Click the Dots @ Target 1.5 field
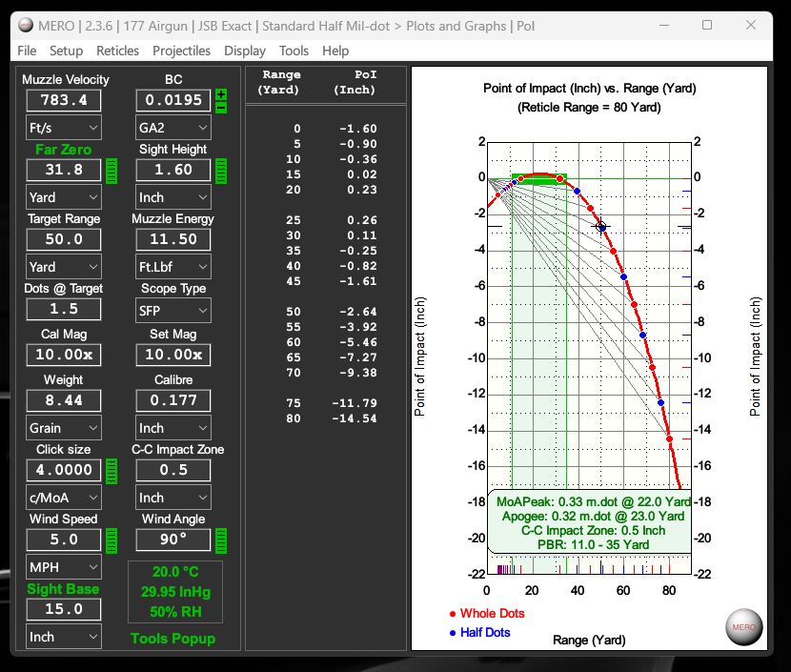Screen dimensions: 791x672 click(x=64, y=309)
